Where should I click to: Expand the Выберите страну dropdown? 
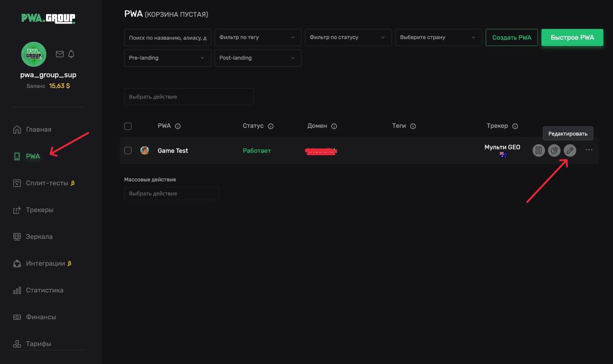(438, 37)
